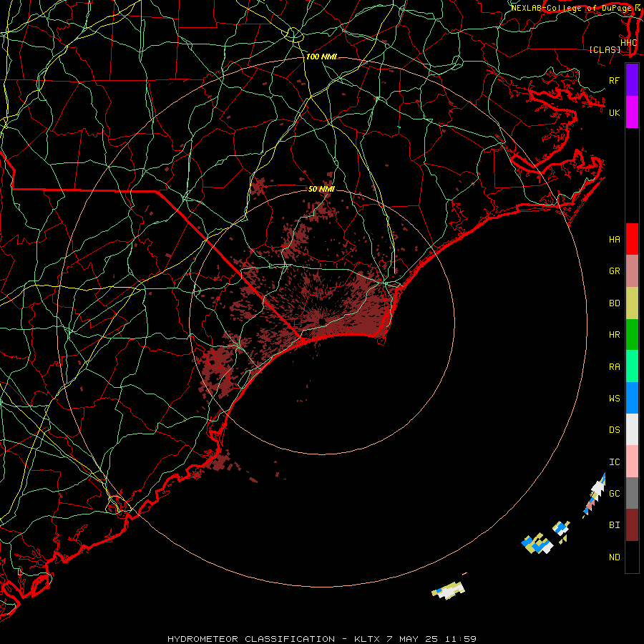Click the "HHC" product code text

tap(629, 43)
